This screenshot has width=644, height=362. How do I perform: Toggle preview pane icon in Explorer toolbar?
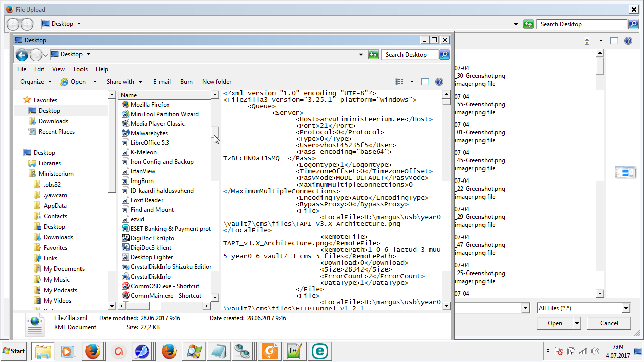(x=425, y=82)
